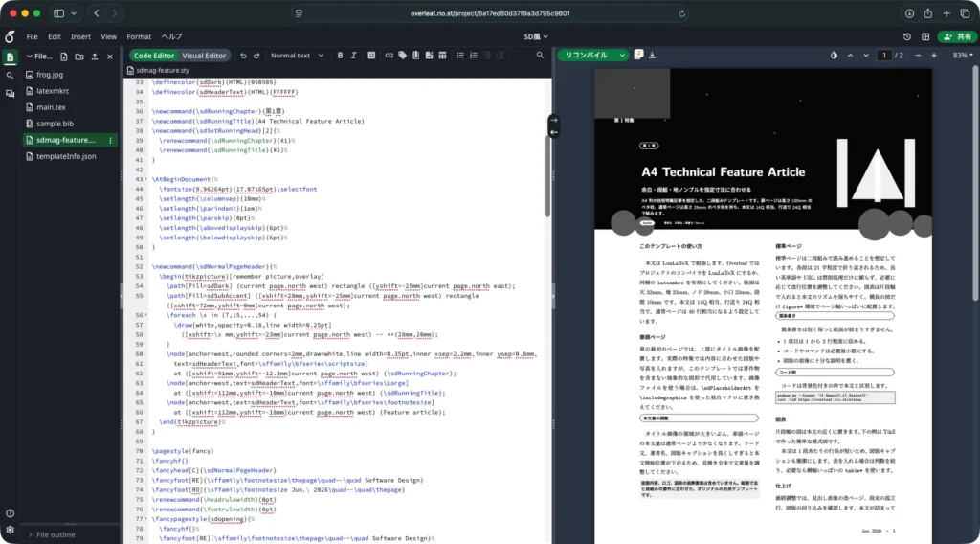Go to previous PDF page
980x544 pixels.
click(850, 55)
